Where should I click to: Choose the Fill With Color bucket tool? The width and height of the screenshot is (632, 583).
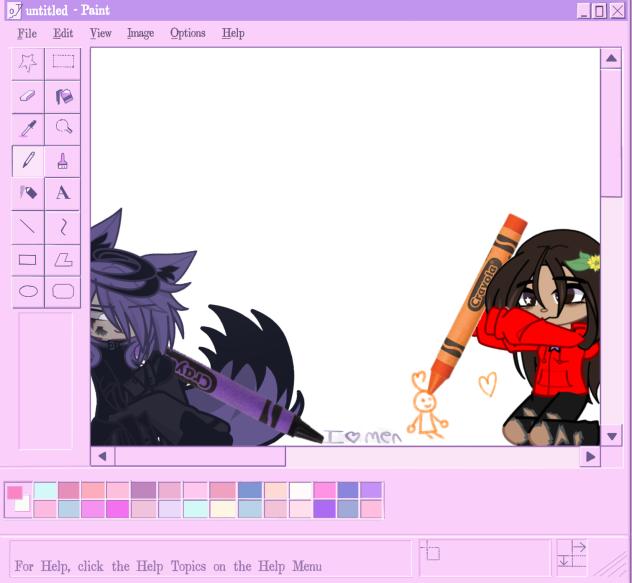tap(63, 96)
